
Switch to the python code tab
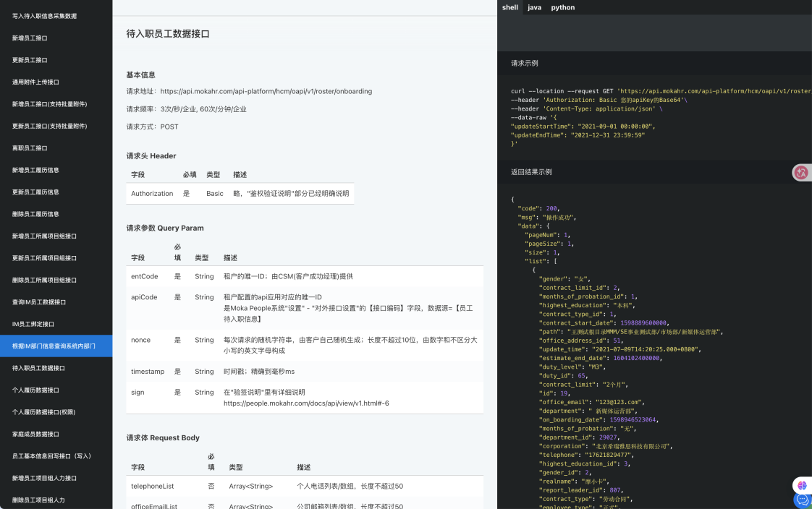pos(563,7)
